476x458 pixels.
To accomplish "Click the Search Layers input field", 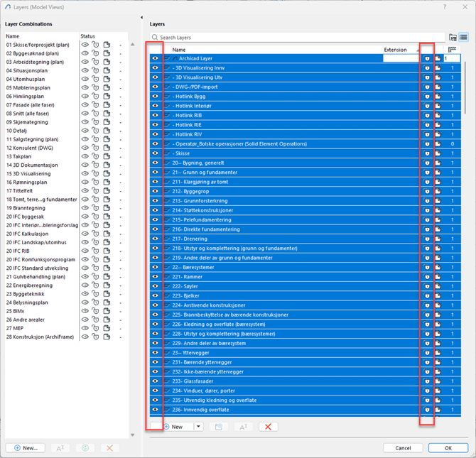I will click(298, 37).
